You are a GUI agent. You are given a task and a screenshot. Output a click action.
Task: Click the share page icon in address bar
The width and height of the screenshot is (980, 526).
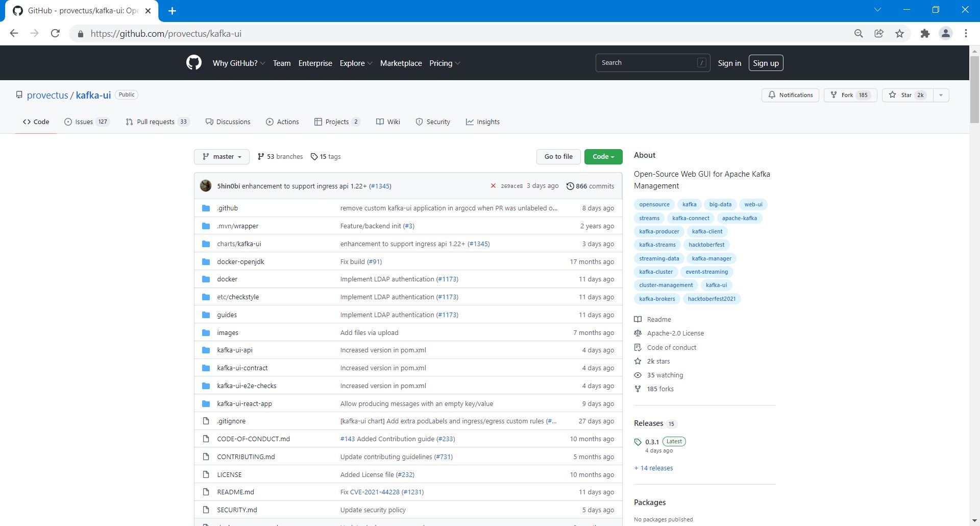click(x=879, y=34)
